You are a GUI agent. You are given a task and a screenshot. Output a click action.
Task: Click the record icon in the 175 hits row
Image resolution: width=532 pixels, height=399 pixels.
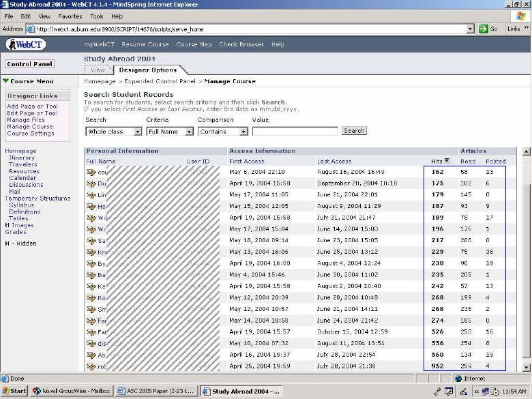pos(91,183)
